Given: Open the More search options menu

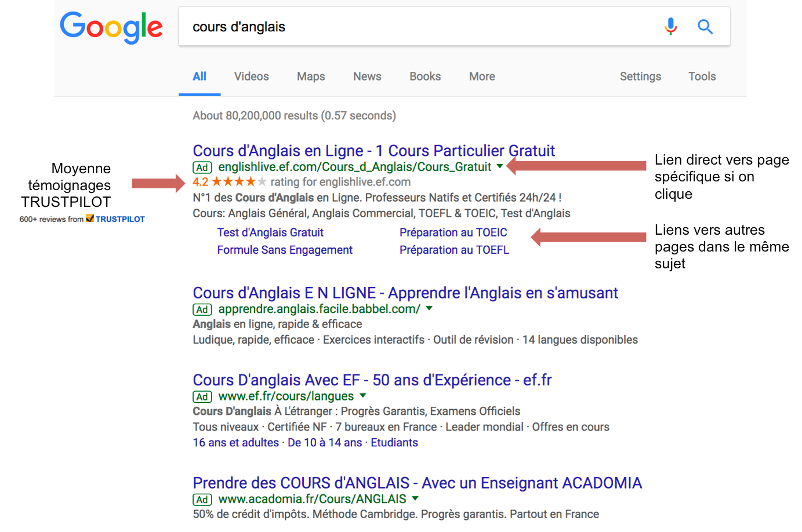Looking at the screenshot, I should (482, 76).
